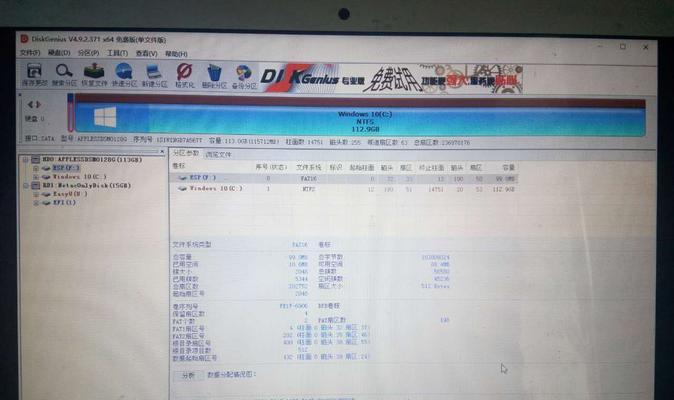Switch to the 分区参数 tab
Image resolution: width=674 pixels, height=400 pixels.
186,153
